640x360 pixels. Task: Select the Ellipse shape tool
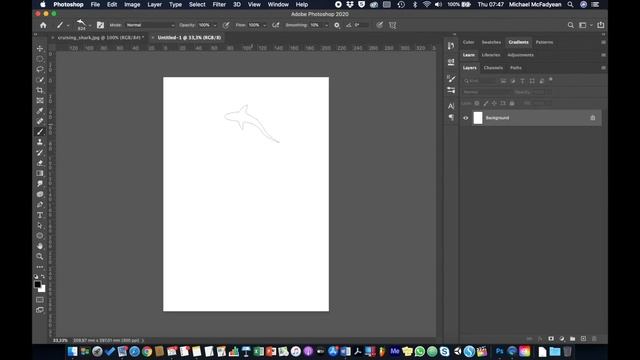pos(40,236)
